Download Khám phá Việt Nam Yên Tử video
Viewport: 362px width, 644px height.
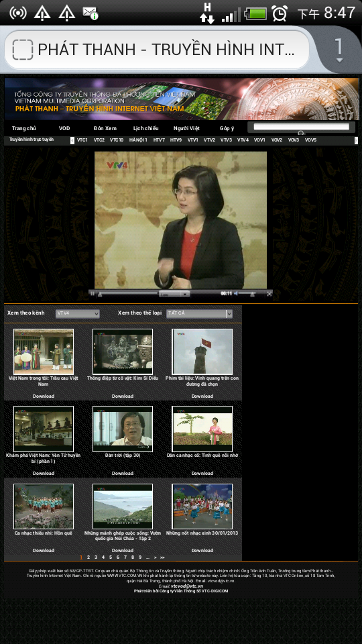44,474
